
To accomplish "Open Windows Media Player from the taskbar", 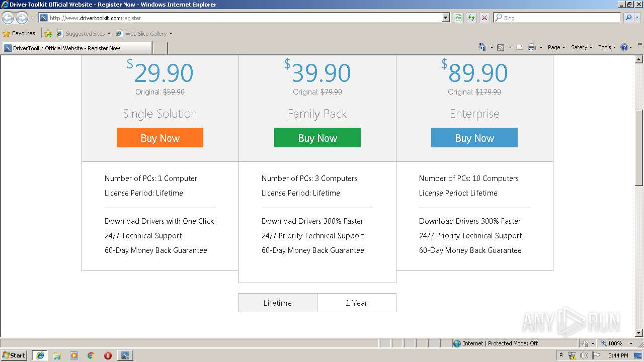I will [x=74, y=355].
